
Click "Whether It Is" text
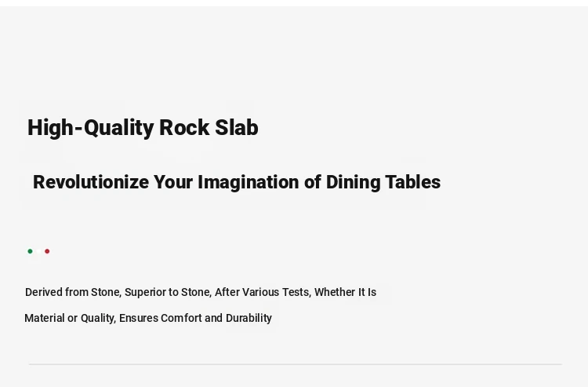[346, 292]
